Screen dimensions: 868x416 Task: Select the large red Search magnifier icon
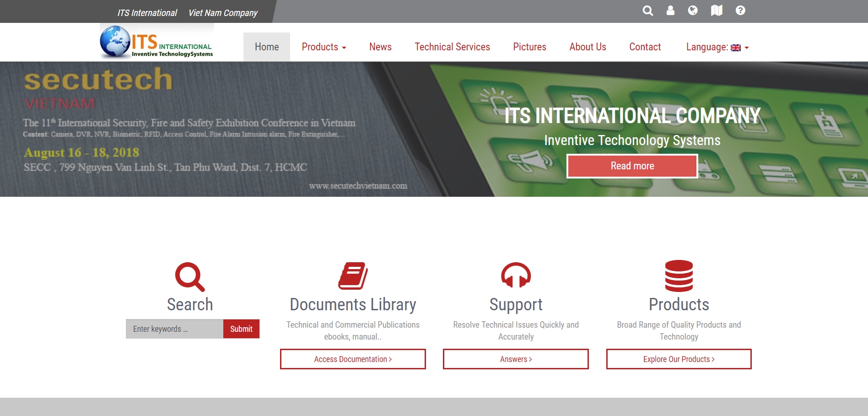[x=190, y=276]
